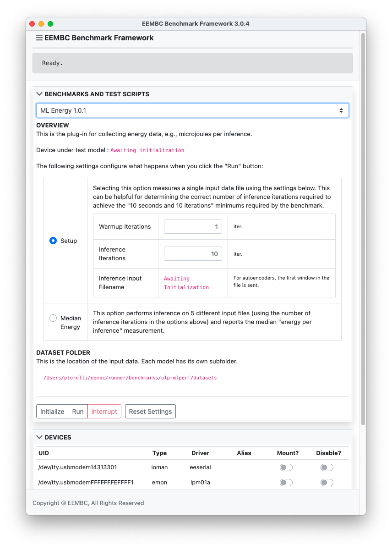Click the EEMBC Benchmark Framework heading
The height and width of the screenshot is (549, 392).
click(x=99, y=38)
